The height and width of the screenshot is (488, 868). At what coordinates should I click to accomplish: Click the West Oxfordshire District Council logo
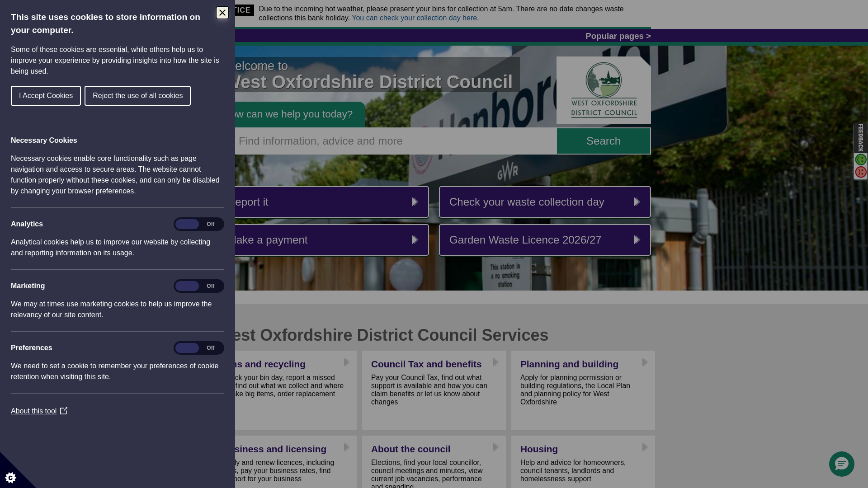(x=604, y=90)
